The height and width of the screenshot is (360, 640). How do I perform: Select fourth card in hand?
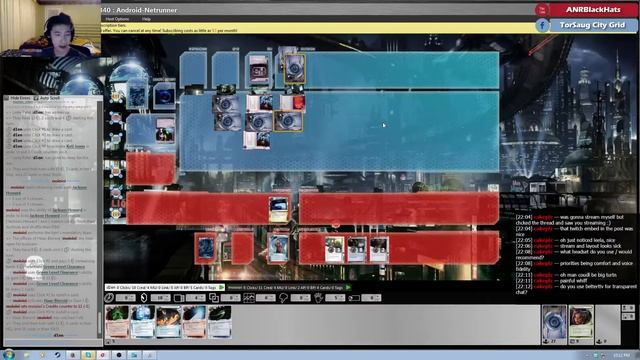[x=194, y=322]
